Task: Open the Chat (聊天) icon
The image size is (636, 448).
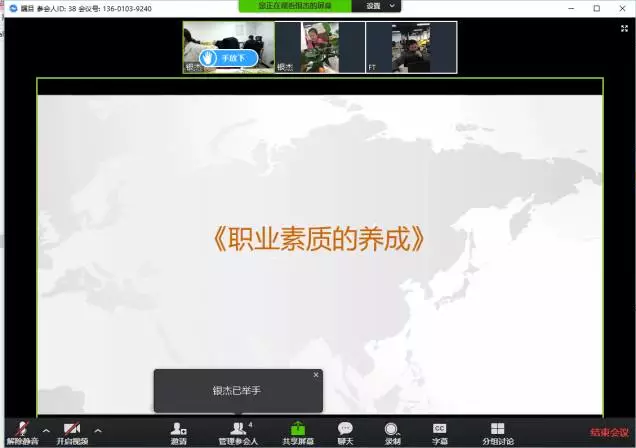Action: point(345,429)
